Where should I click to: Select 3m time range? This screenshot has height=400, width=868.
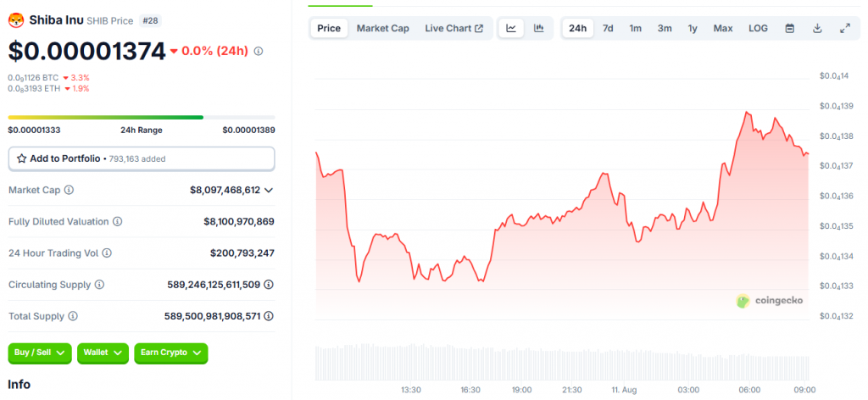click(x=665, y=28)
